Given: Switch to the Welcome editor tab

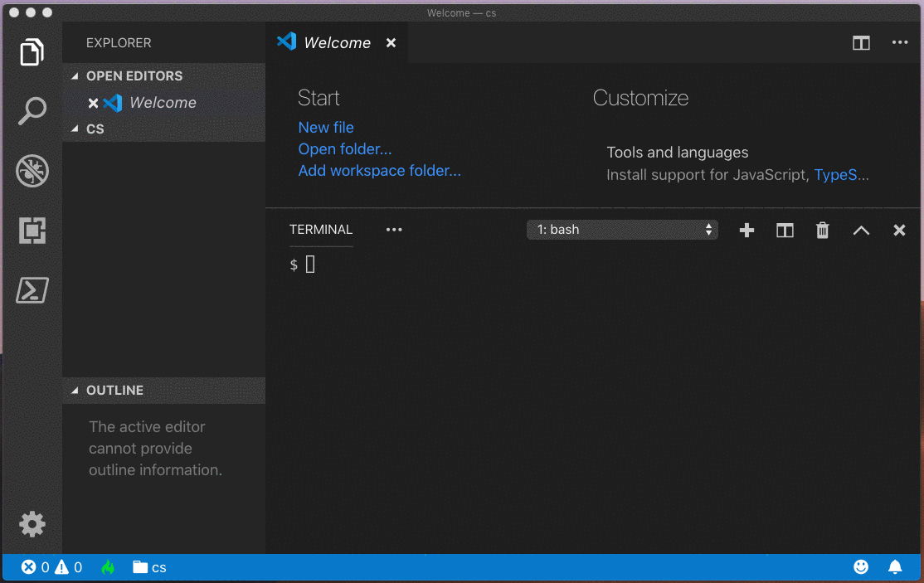Looking at the screenshot, I should tap(336, 43).
